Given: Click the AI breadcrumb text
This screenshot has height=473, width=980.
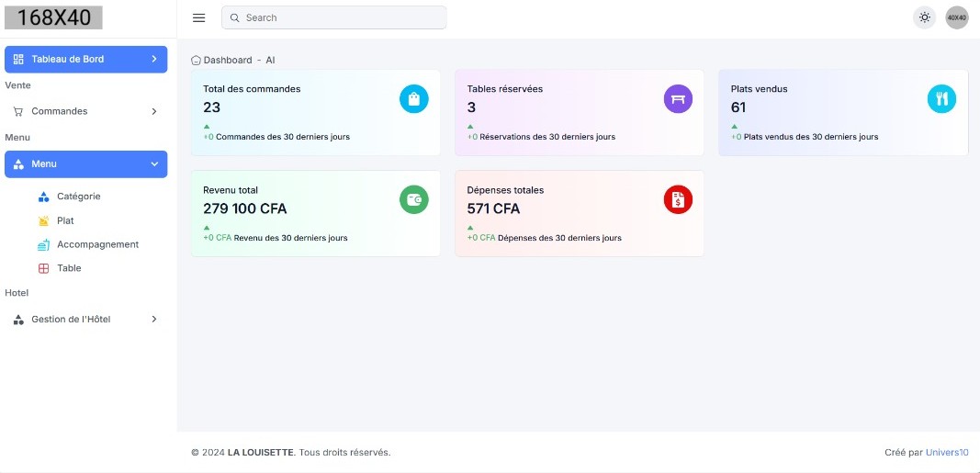Looking at the screenshot, I should (270, 61).
